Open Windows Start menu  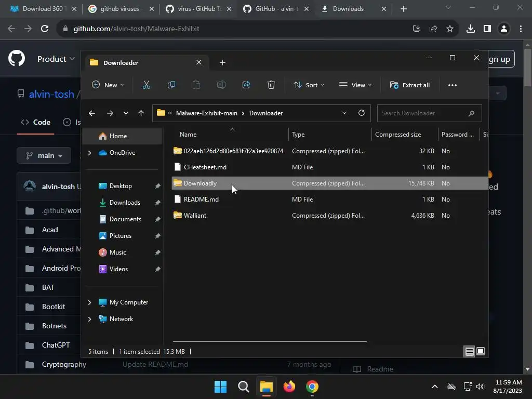tap(220, 387)
